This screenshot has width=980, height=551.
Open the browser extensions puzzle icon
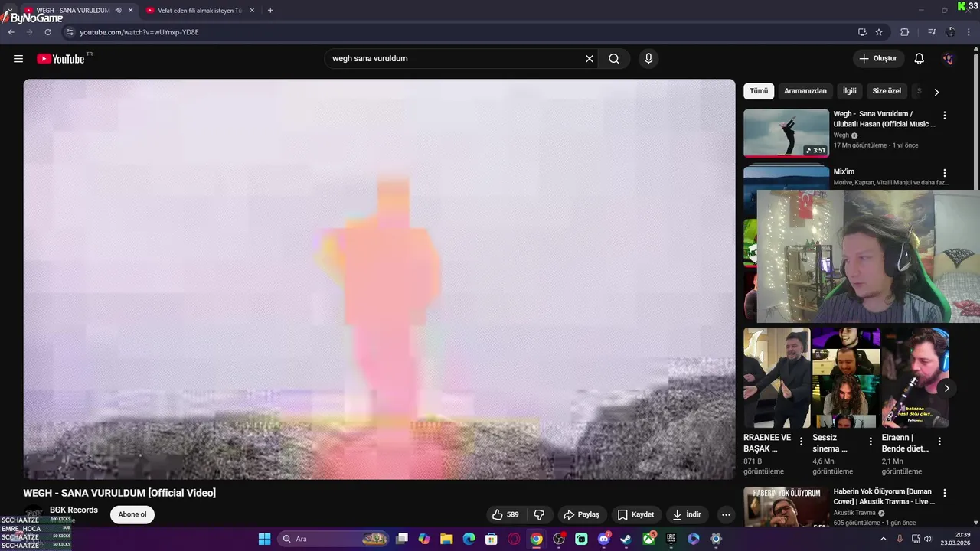tap(904, 32)
